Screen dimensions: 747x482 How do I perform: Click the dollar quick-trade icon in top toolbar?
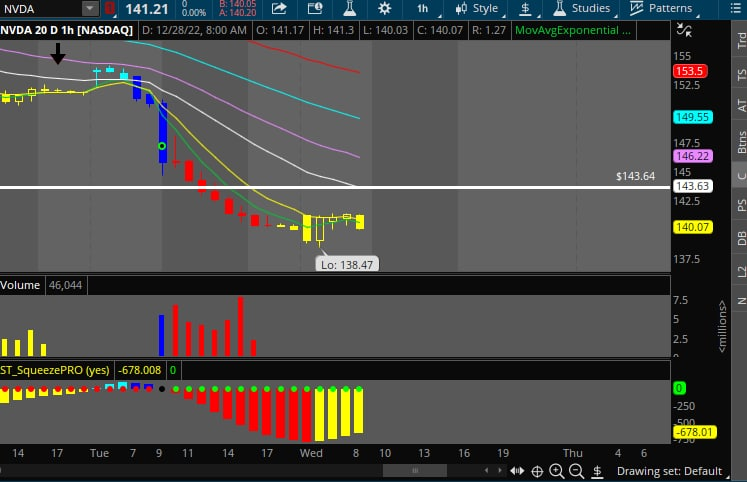[x=525, y=9]
